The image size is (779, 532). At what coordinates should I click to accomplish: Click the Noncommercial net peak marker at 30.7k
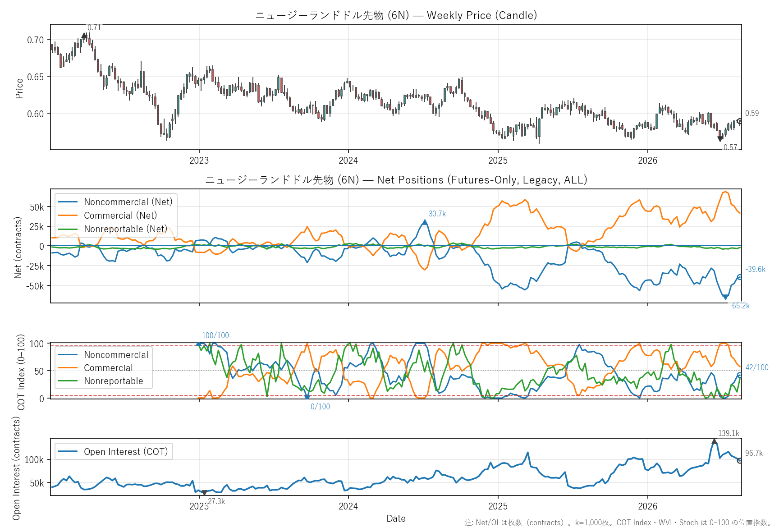pyautogui.click(x=425, y=222)
